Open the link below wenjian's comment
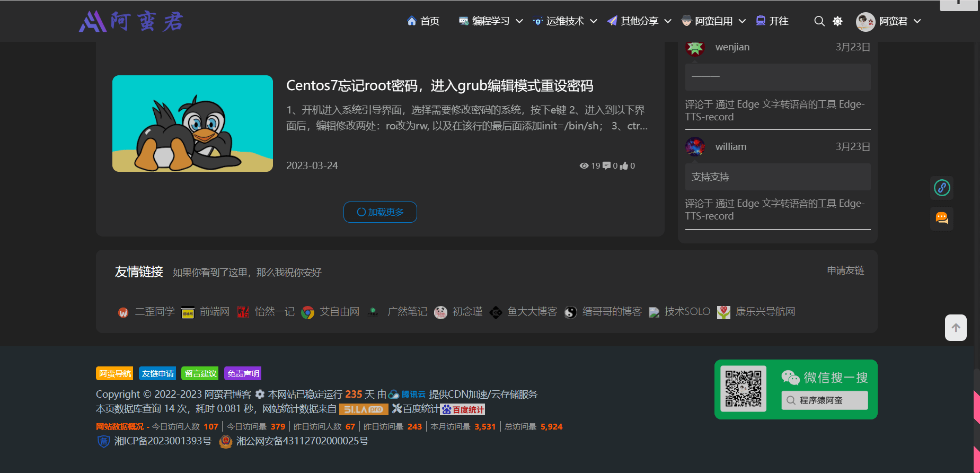980x473 pixels. coord(774,111)
